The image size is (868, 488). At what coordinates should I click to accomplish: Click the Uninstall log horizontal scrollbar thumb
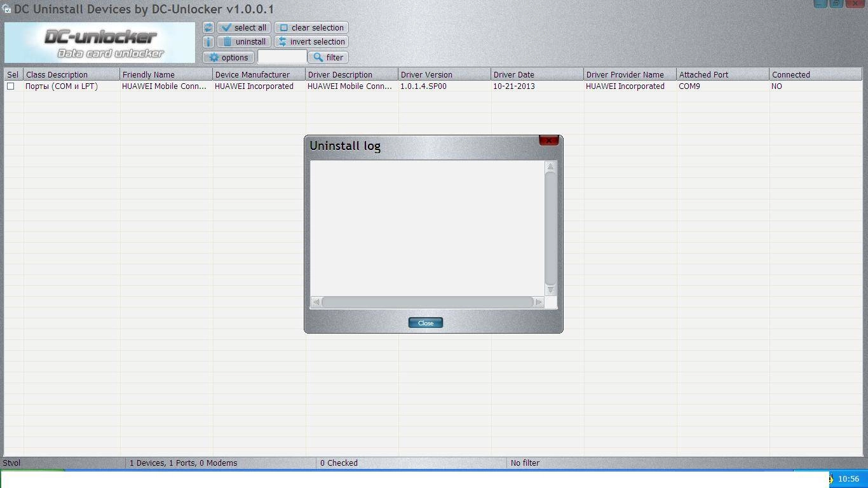pos(428,302)
